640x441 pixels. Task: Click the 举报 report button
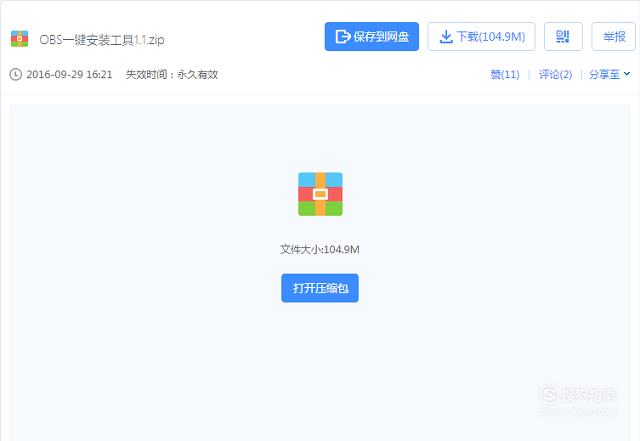click(x=614, y=37)
